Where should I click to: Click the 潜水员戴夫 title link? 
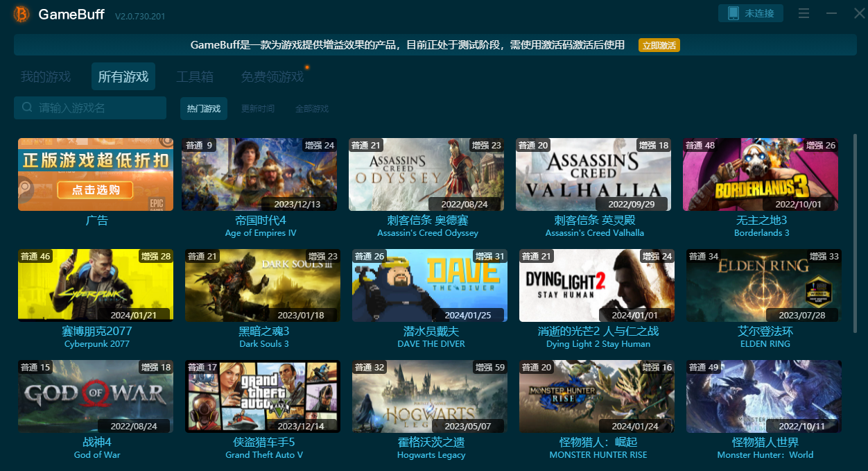pos(431,331)
